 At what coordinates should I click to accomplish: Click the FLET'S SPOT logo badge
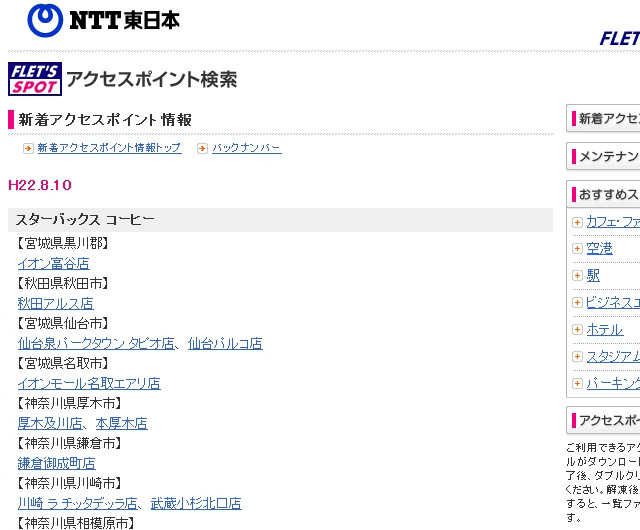point(35,79)
